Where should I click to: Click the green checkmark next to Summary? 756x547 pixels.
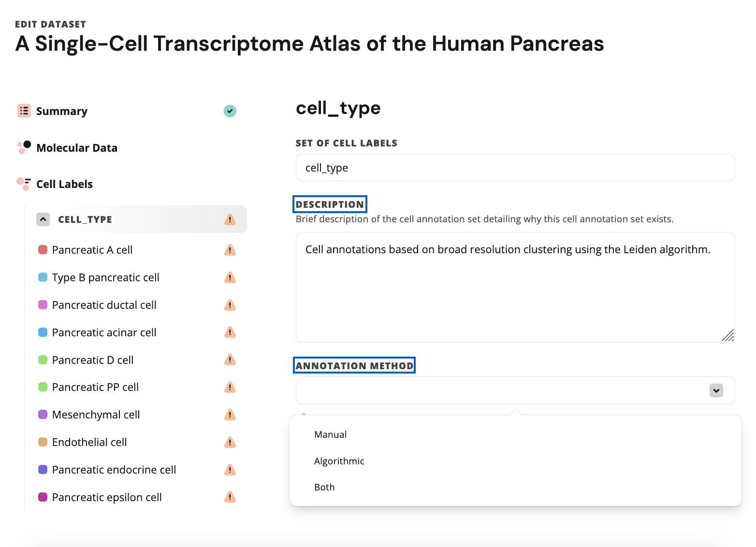(230, 111)
